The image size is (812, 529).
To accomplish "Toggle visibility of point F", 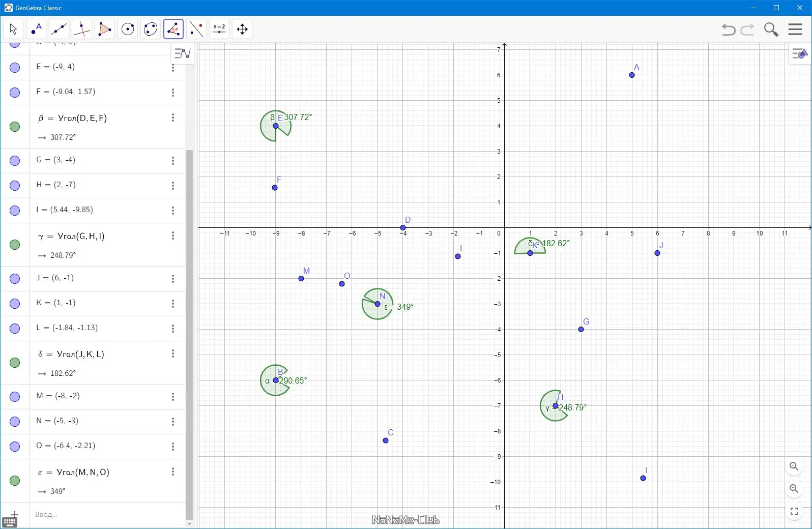I will [x=15, y=93].
